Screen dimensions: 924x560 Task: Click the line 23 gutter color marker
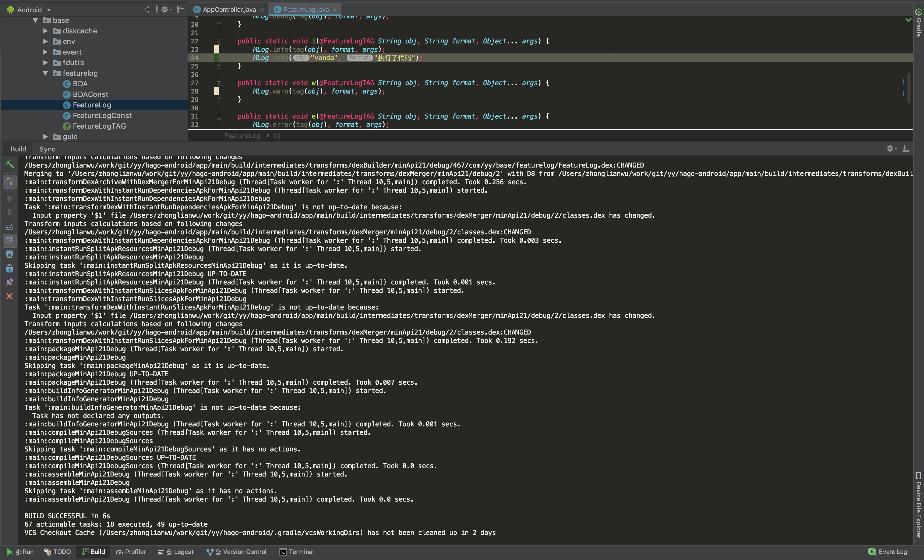click(x=216, y=50)
